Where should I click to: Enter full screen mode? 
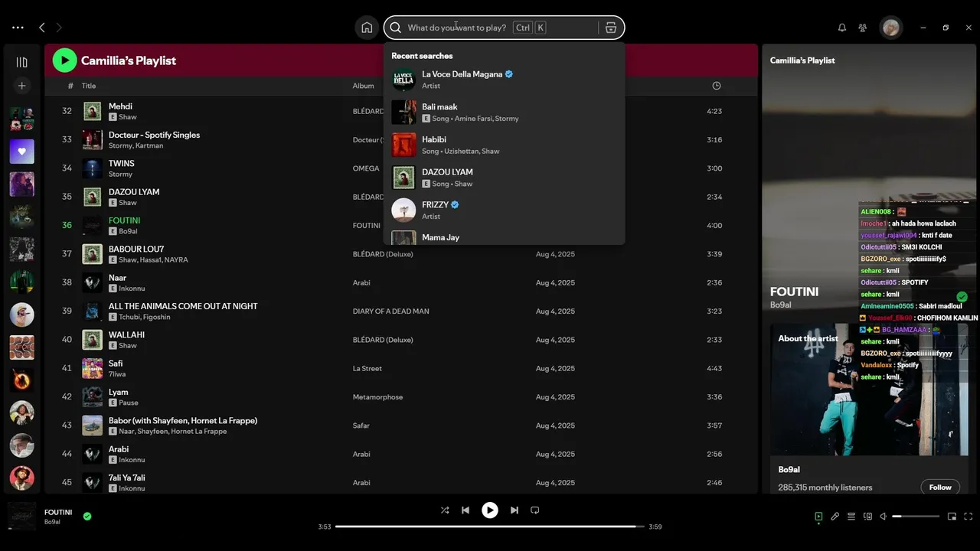(969, 517)
